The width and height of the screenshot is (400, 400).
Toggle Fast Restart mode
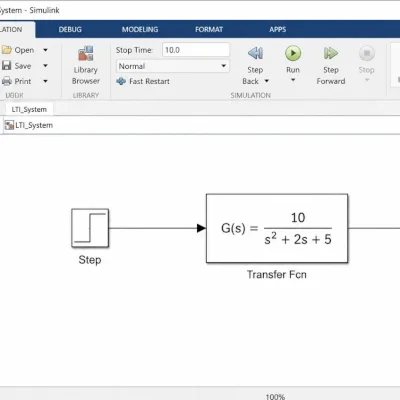(x=143, y=81)
